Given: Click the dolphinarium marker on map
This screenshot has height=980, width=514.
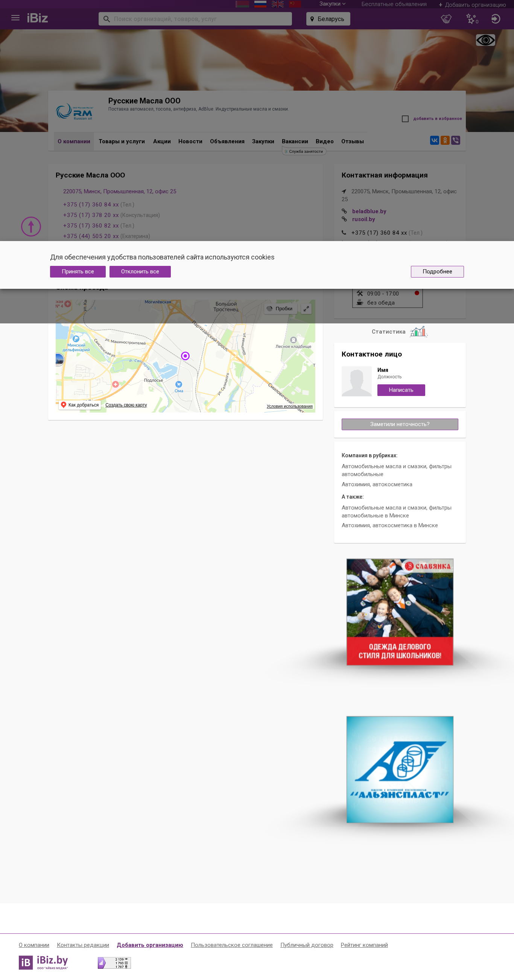Looking at the screenshot, I should [x=76, y=338].
